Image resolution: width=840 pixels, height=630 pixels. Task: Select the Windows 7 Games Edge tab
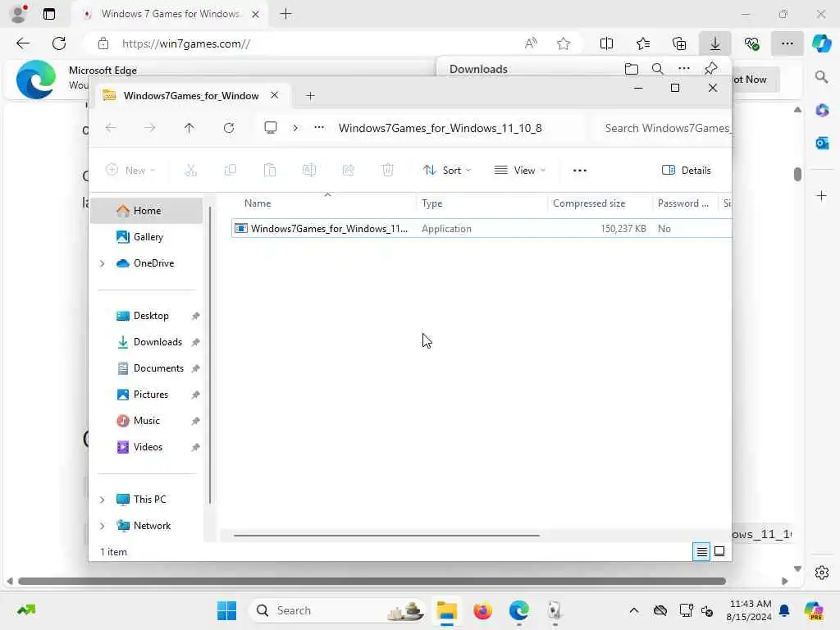[171, 14]
